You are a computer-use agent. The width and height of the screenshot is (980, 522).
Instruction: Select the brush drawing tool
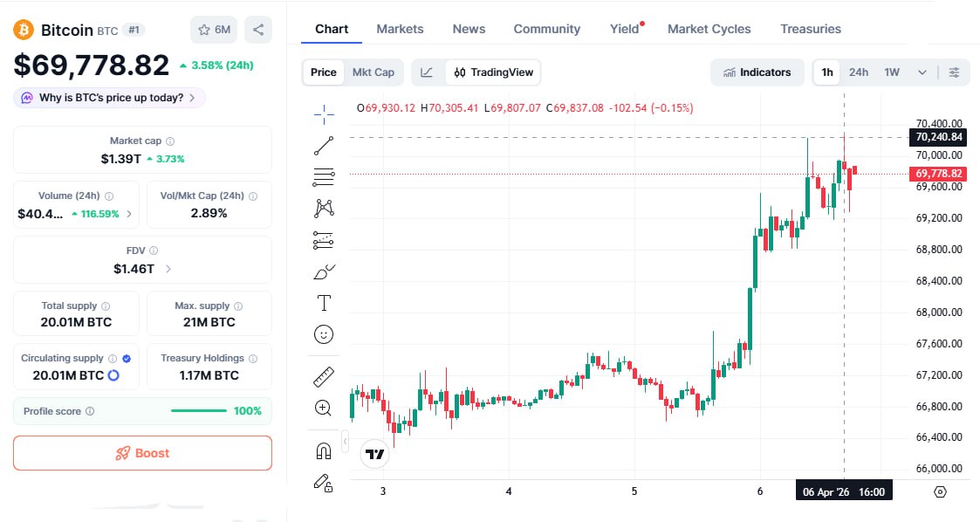point(324,272)
